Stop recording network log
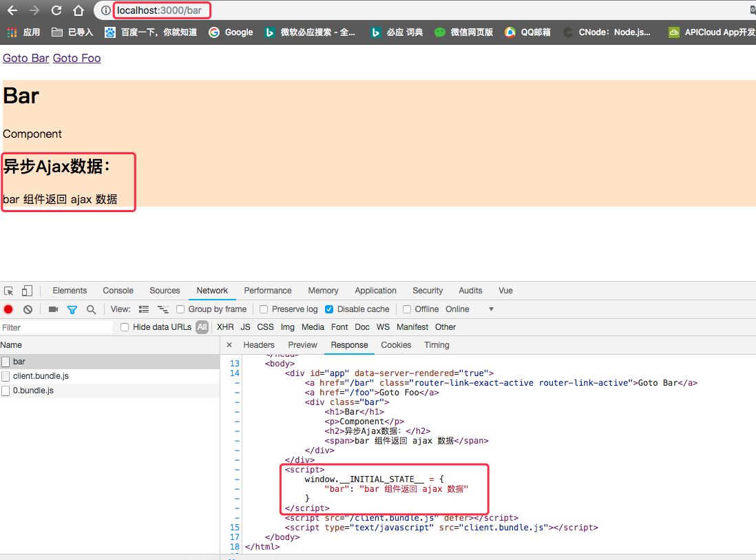This screenshot has width=756, height=560. 8,309
